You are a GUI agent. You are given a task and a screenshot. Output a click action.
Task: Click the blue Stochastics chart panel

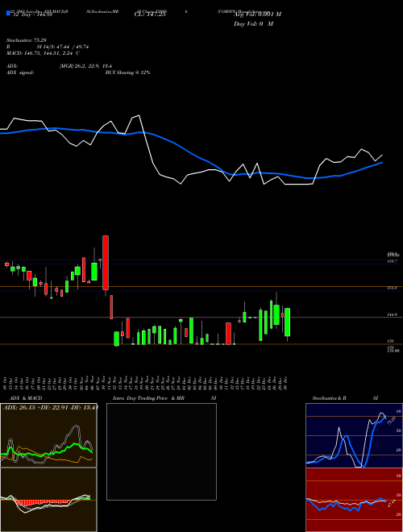[354, 435]
